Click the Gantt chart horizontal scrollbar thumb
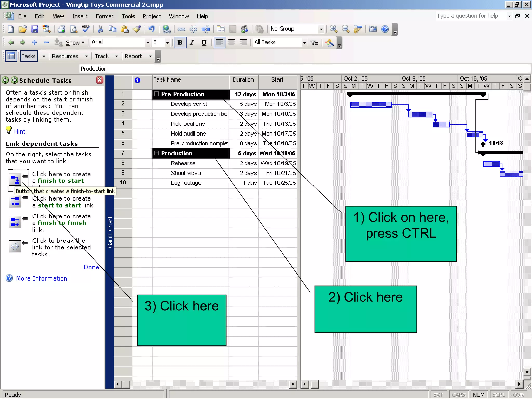 [x=315, y=384]
